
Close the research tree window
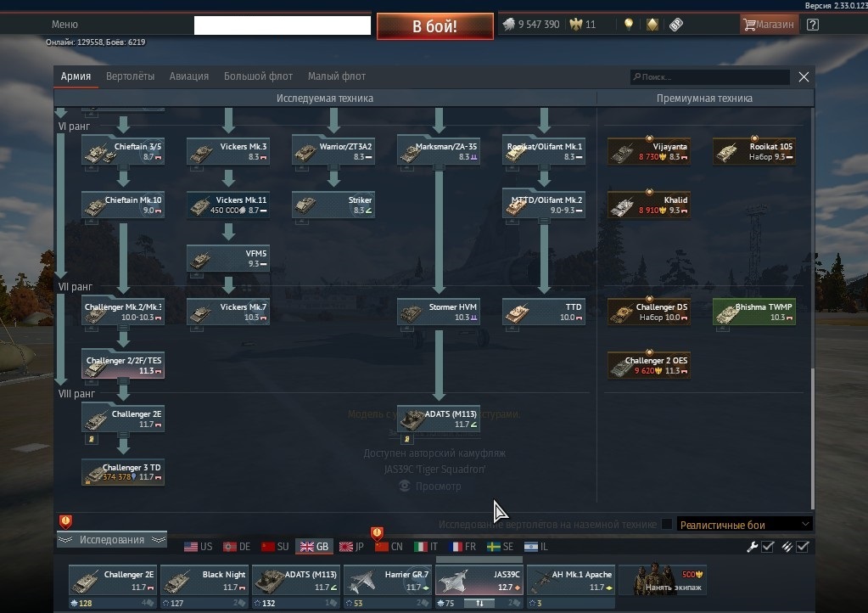click(x=804, y=77)
